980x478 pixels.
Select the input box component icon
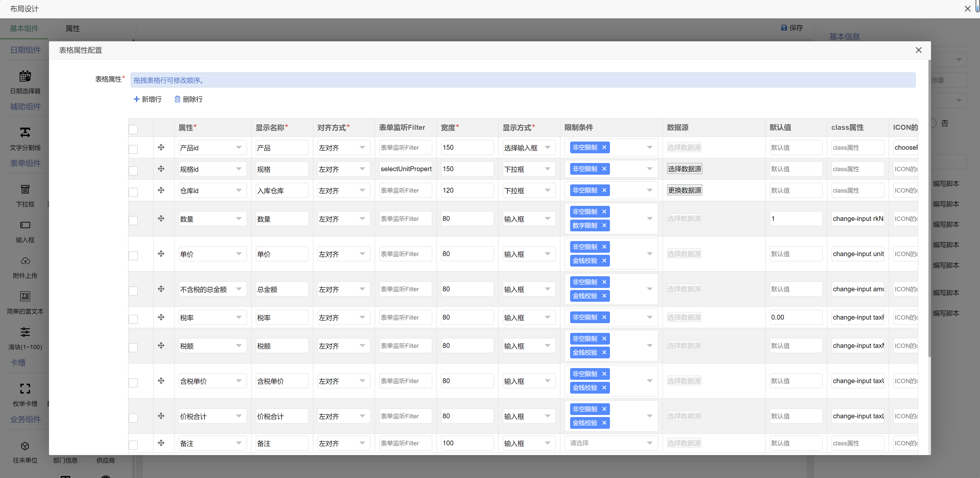coord(25,225)
